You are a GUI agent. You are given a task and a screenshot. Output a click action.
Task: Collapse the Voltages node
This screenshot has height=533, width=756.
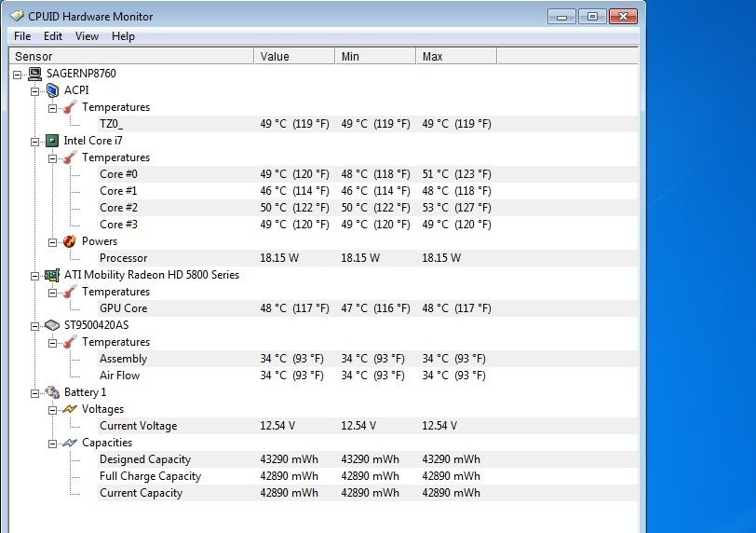52,411
